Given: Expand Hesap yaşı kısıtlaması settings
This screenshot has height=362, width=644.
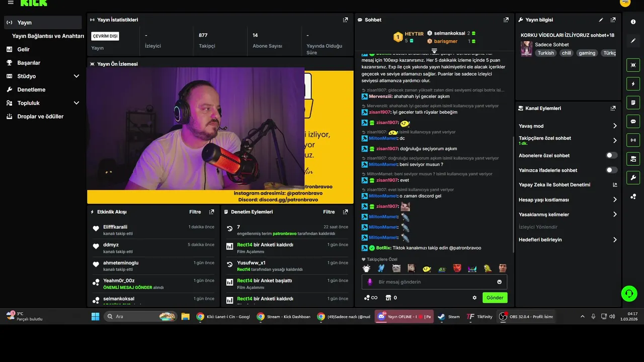Looking at the screenshot, I should [x=615, y=200].
